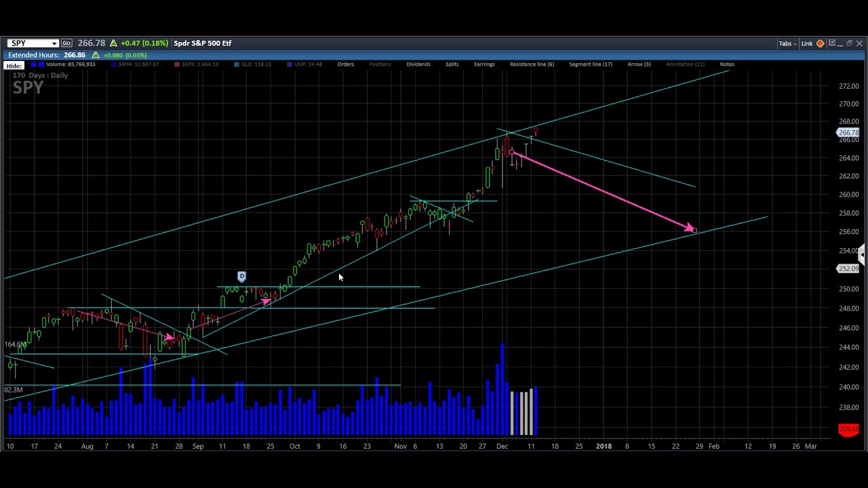Open the SPY symbol dropdown arrow
Viewport: 868px width, 488px height.
pos(54,43)
